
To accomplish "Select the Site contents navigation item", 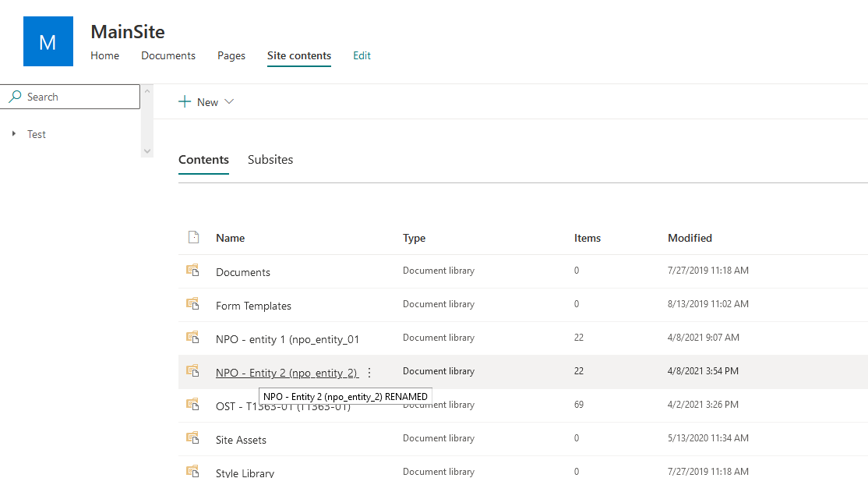I will [x=299, y=55].
